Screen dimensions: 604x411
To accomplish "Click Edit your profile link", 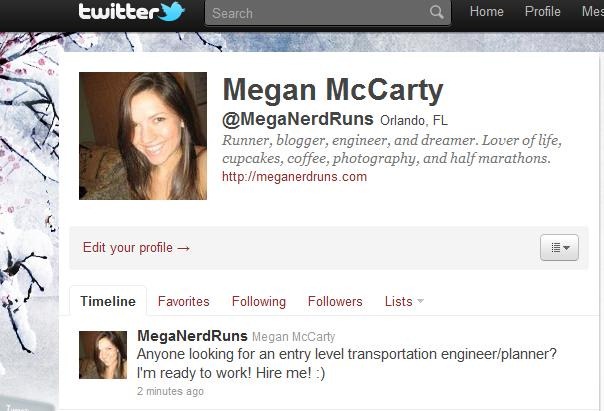I will click(136, 248).
